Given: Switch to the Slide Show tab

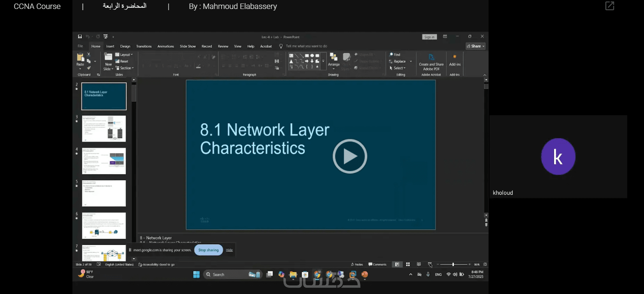Looking at the screenshot, I should (x=188, y=46).
